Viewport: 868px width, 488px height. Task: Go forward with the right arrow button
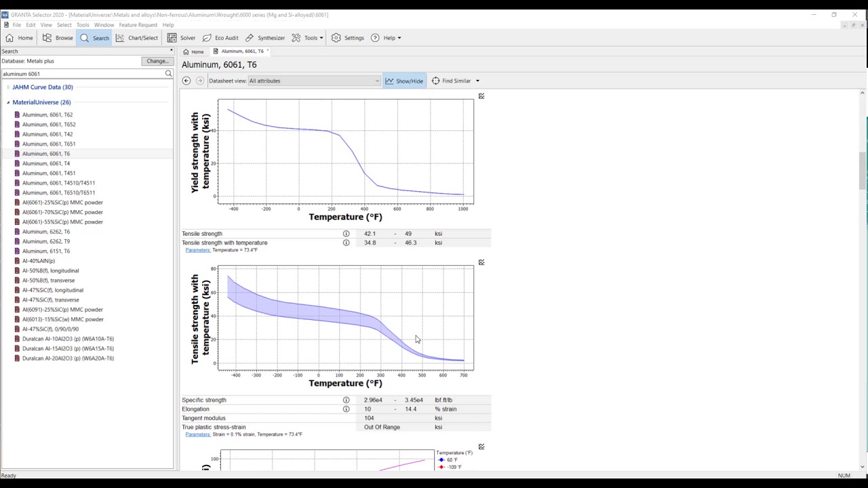200,81
